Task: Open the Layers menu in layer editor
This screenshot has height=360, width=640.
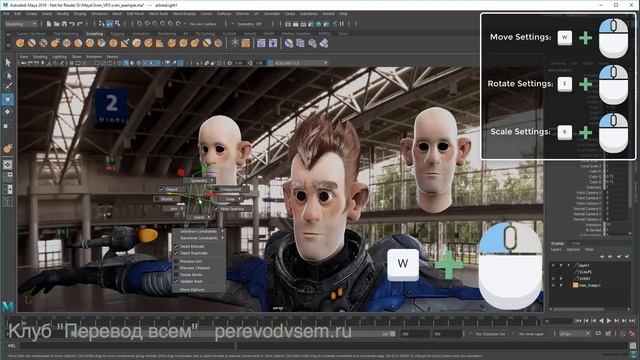Action: pos(556,249)
